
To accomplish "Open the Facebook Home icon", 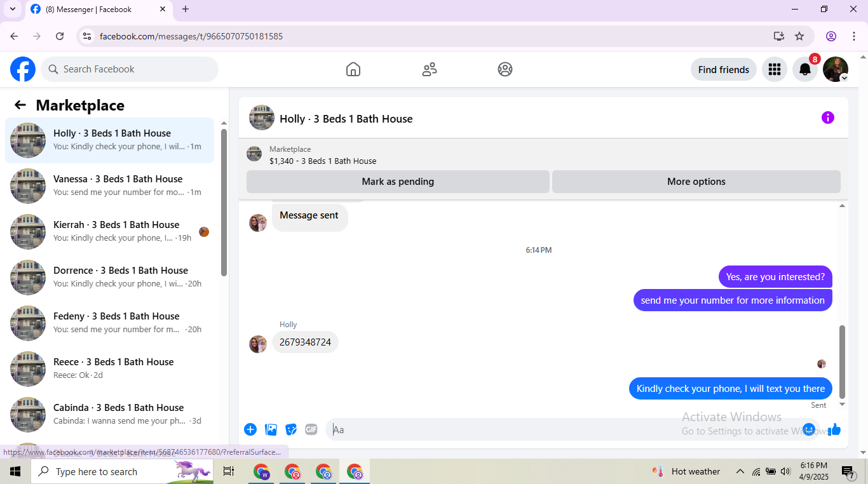I will point(353,69).
